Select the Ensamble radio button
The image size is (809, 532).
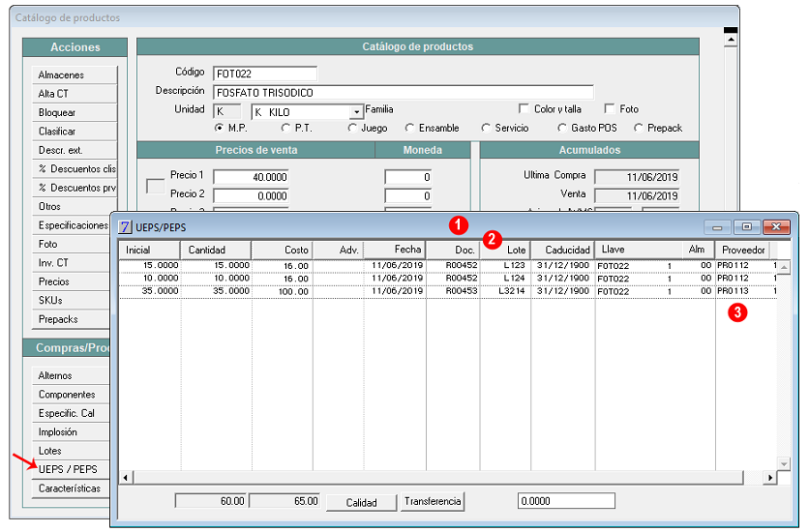point(409,128)
